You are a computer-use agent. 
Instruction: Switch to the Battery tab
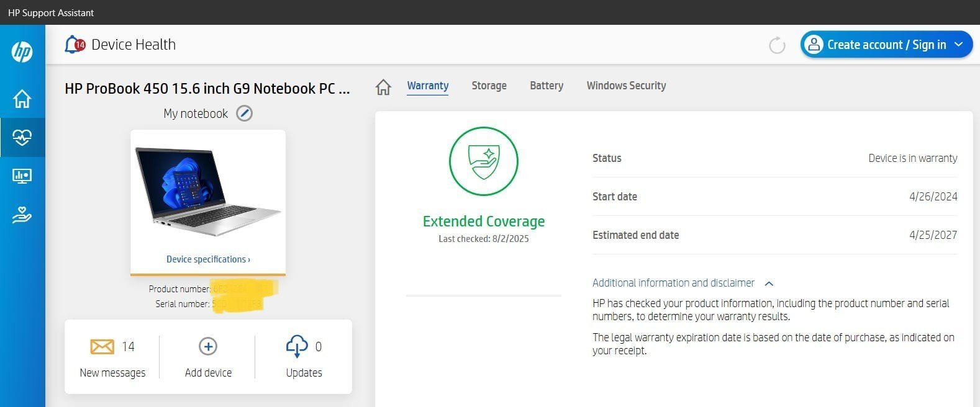click(x=547, y=86)
